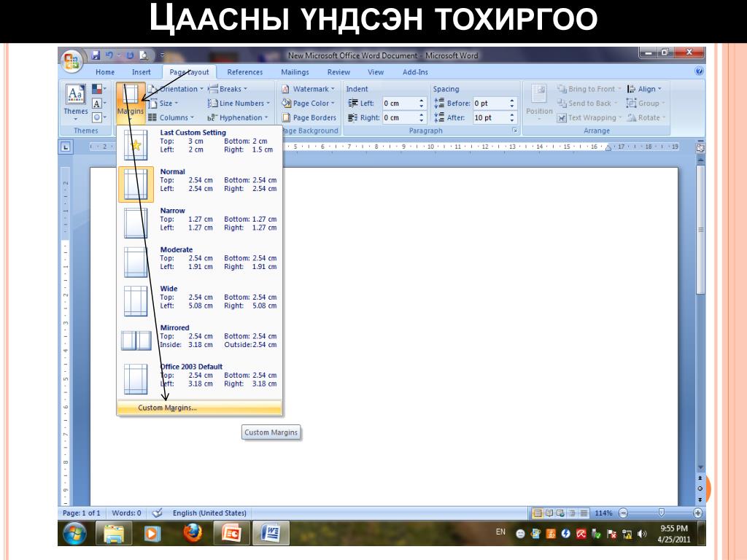Open Windows Start menu

75,533
